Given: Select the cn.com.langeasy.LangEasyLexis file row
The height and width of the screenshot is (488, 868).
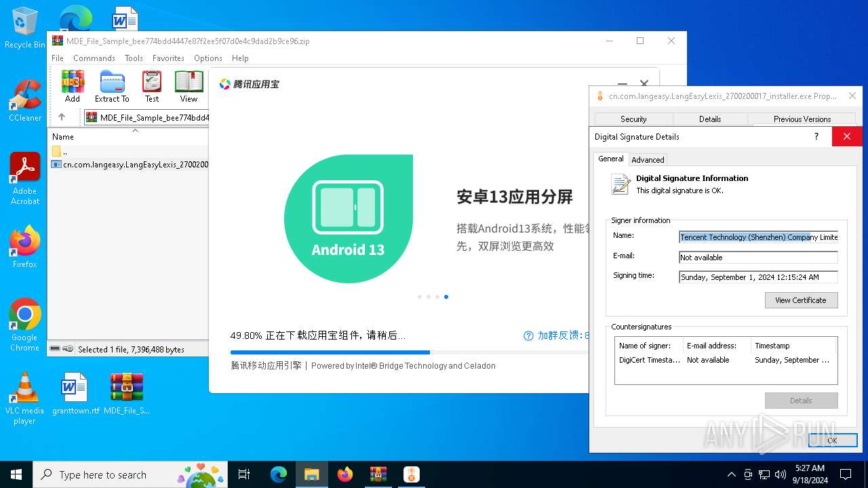Looking at the screenshot, I should [129, 164].
